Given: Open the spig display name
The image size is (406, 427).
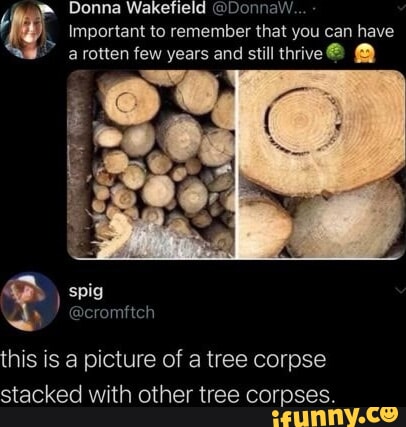Looking at the screenshot, I should click(x=86, y=292).
